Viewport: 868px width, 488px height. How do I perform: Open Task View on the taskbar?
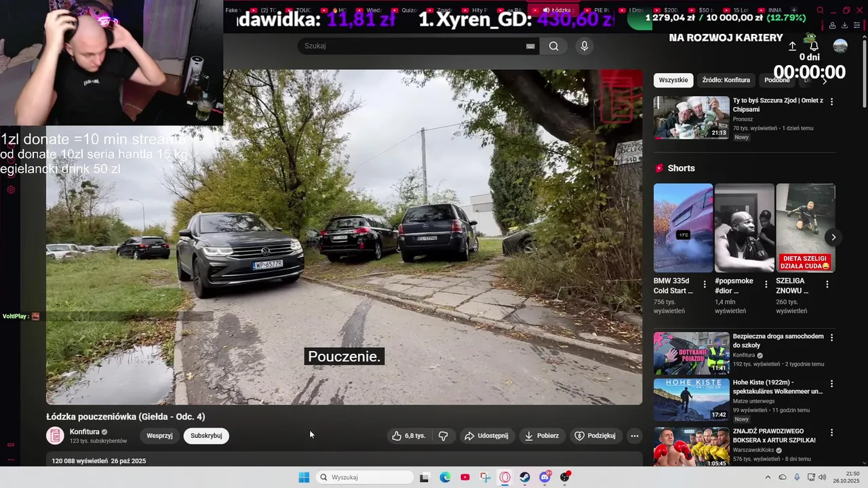[x=425, y=477]
